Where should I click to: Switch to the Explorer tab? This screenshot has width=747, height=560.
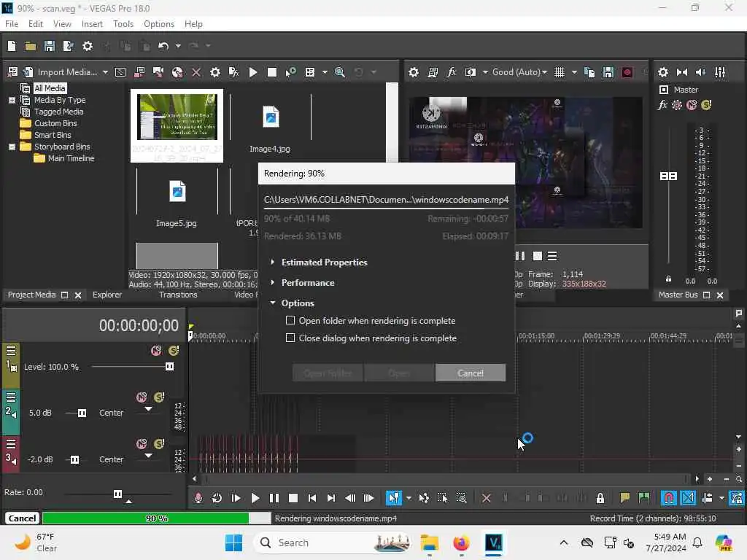107,295
